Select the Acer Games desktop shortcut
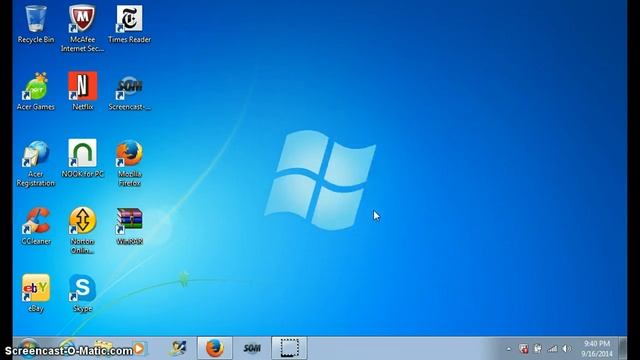 [36, 91]
